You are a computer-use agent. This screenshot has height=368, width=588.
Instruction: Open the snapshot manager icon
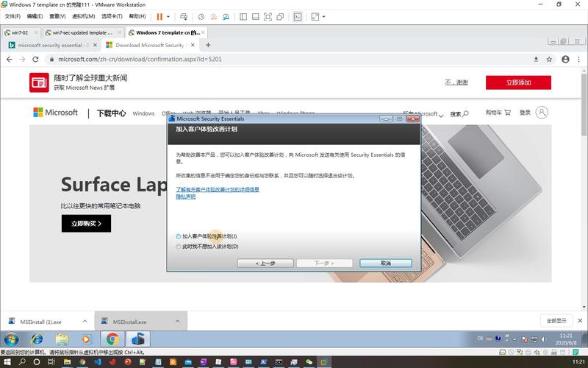[226, 16]
